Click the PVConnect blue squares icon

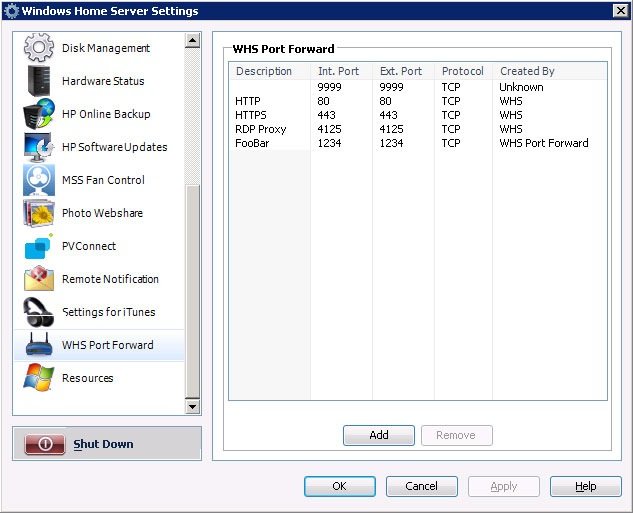pyautogui.click(x=39, y=246)
